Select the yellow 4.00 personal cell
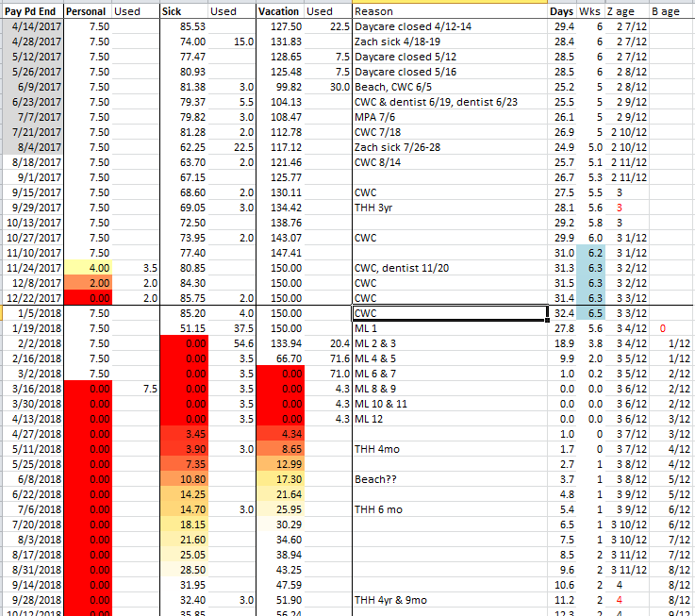 pos(88,268)
